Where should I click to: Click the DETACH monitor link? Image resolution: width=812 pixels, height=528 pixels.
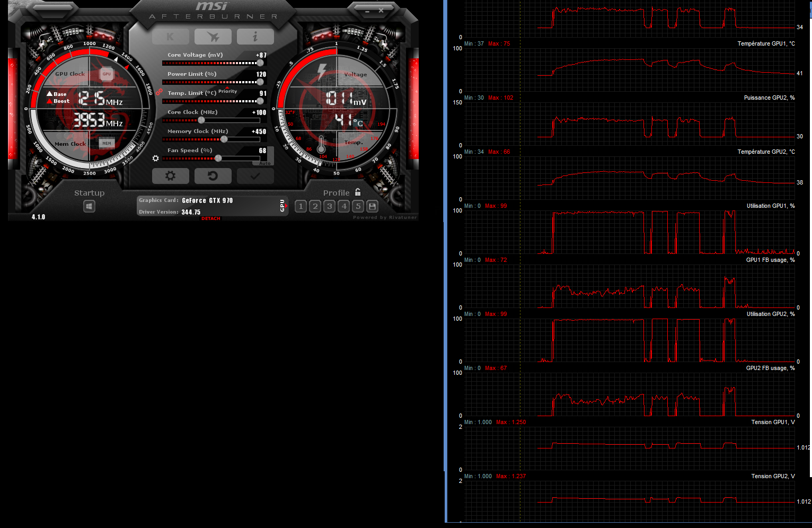[x=211, y=218]
